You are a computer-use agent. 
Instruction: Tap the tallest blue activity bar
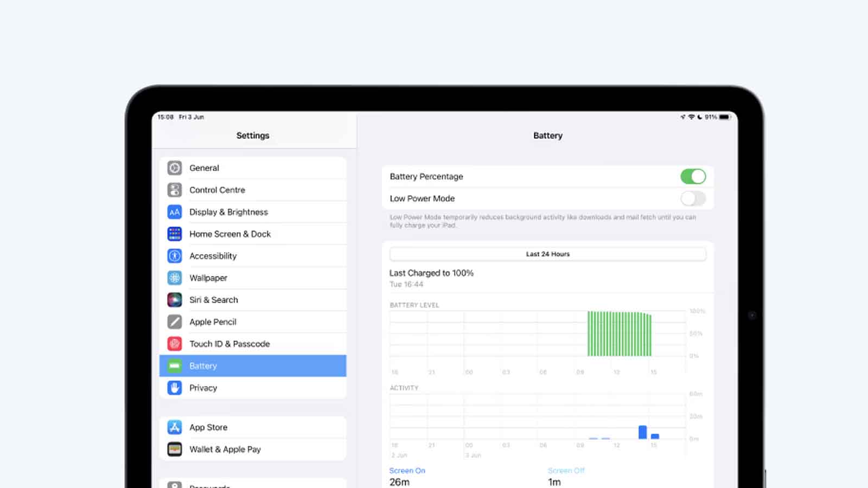pyautogui.click(x=642, y=432)
